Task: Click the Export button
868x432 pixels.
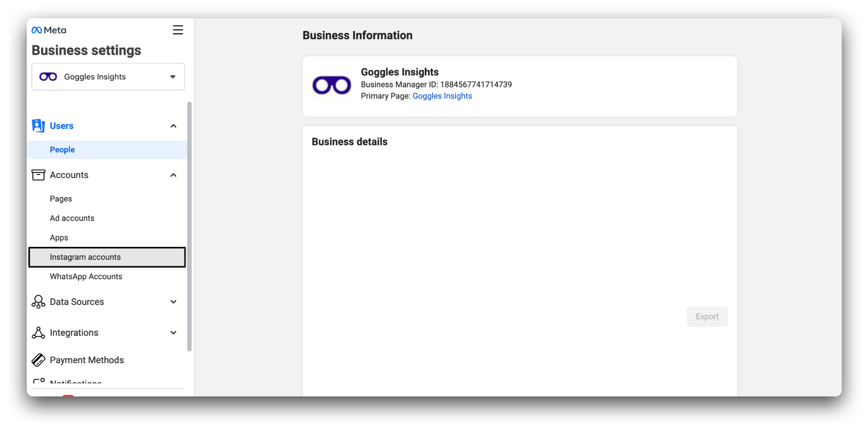Action: (x=707, y=316)
